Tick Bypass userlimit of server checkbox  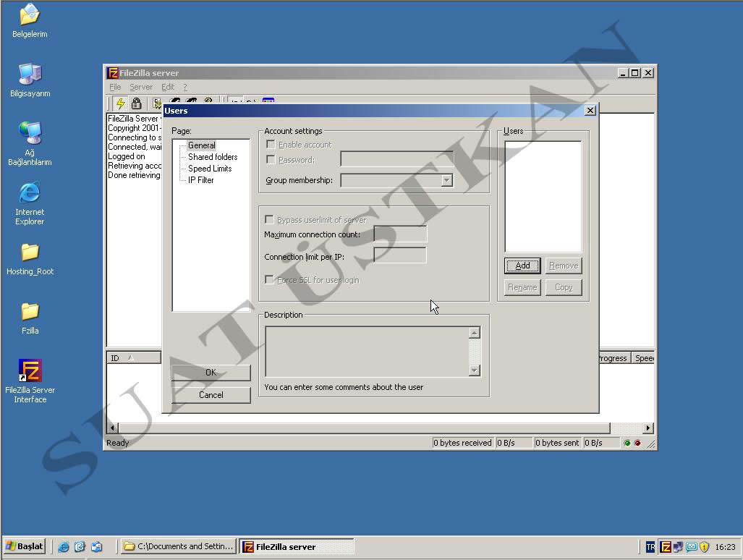click(269, 219)
